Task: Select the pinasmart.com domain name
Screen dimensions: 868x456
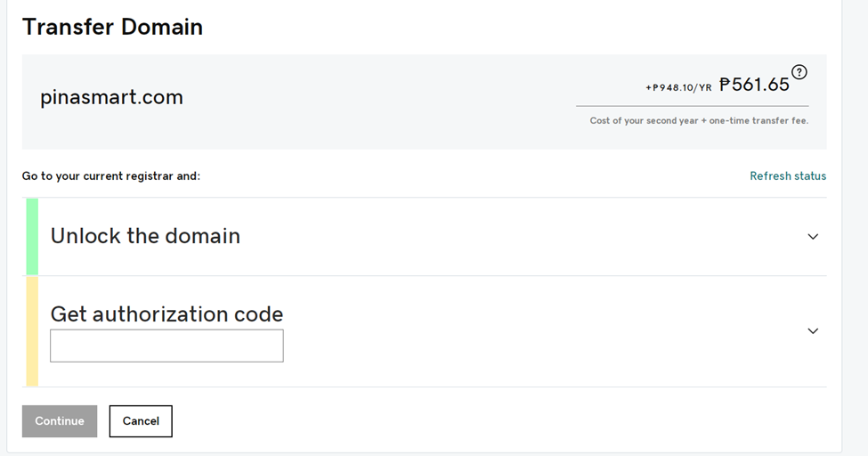Action: coord(111,97)
